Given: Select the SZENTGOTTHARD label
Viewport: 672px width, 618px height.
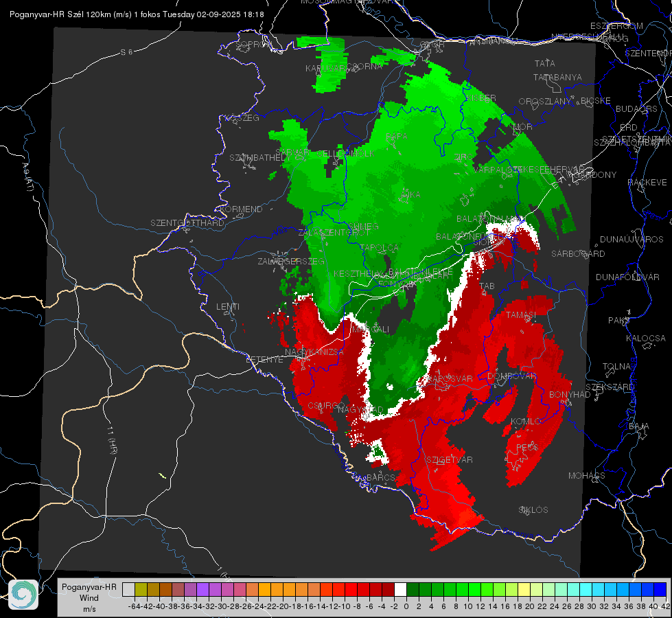Looking at the screenshot, I should coord(187,222).
